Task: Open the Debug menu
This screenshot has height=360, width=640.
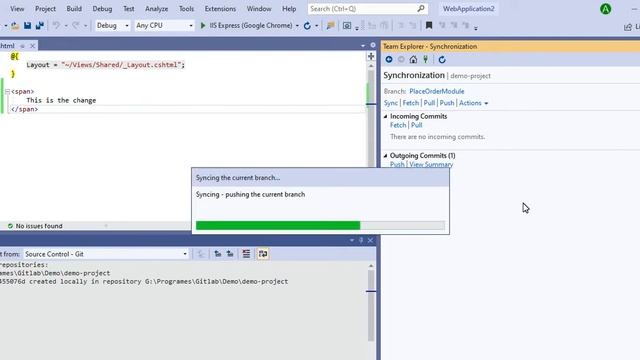Action: 102,9
